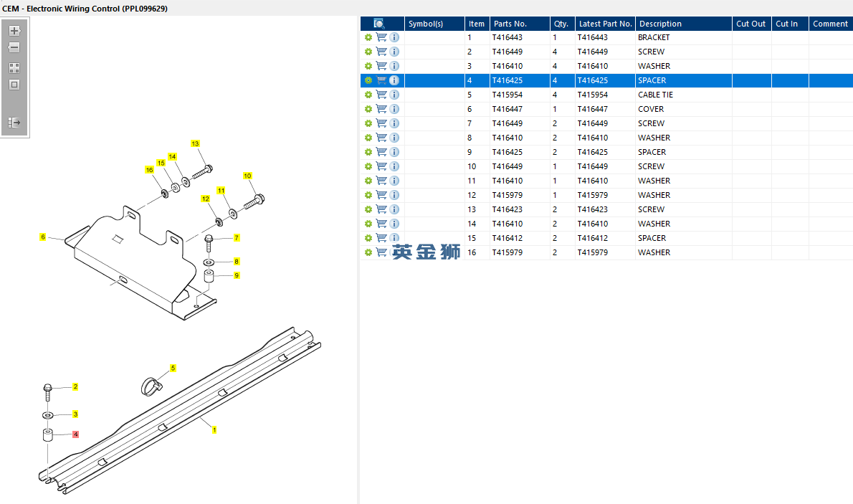
Task: Sort by Symbol(s) column header
Action: pos(434,24)
